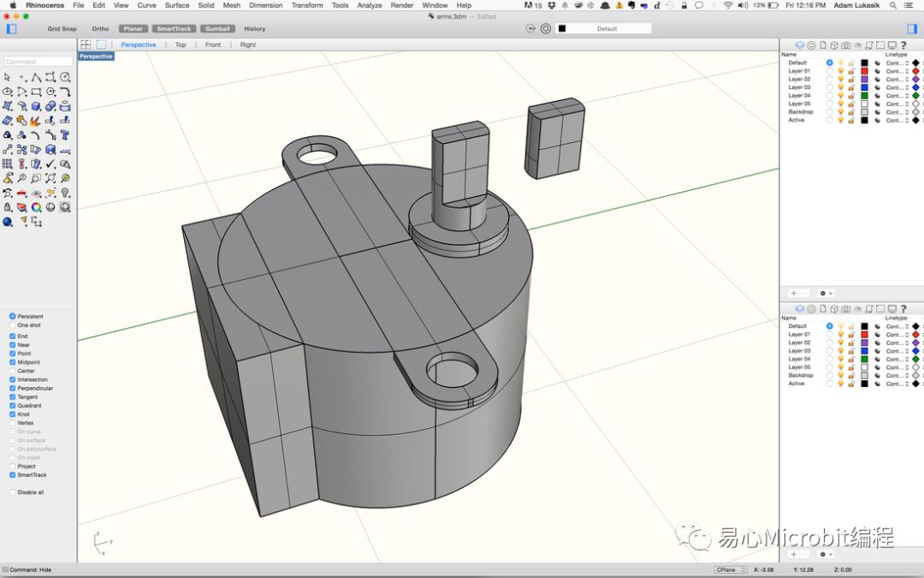Switch to the Top viewport tab
The height and width of the screenshot is (578, 924).
pos(181,45)
